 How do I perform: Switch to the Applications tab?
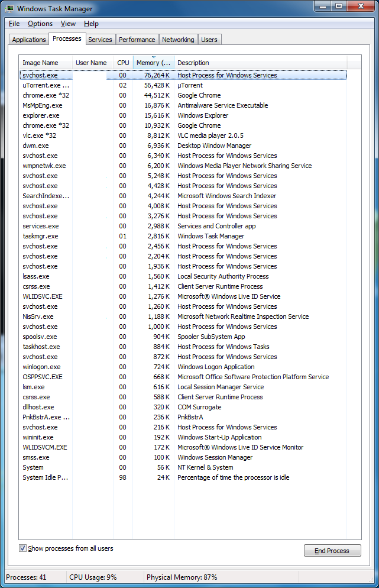[29, 40]
